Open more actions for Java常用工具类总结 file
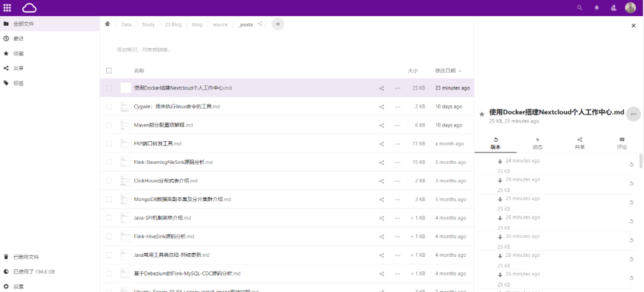This screenshot has width=644, height=292. coord(398,255)
